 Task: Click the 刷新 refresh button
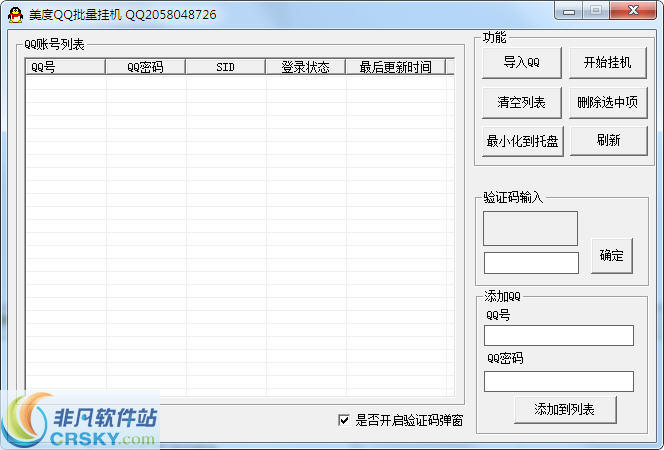[609, 141]
